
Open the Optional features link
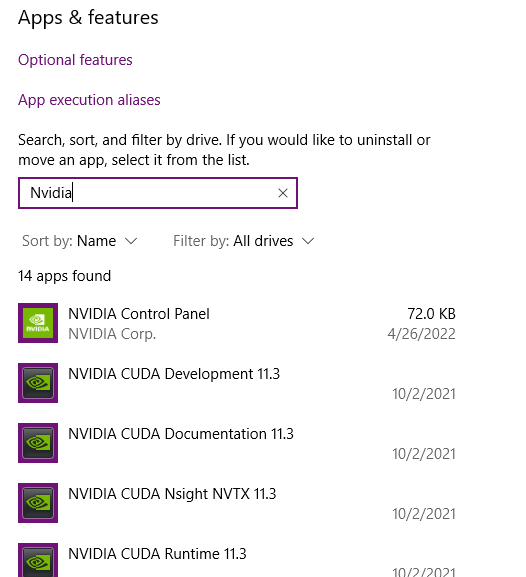point(75,60)
